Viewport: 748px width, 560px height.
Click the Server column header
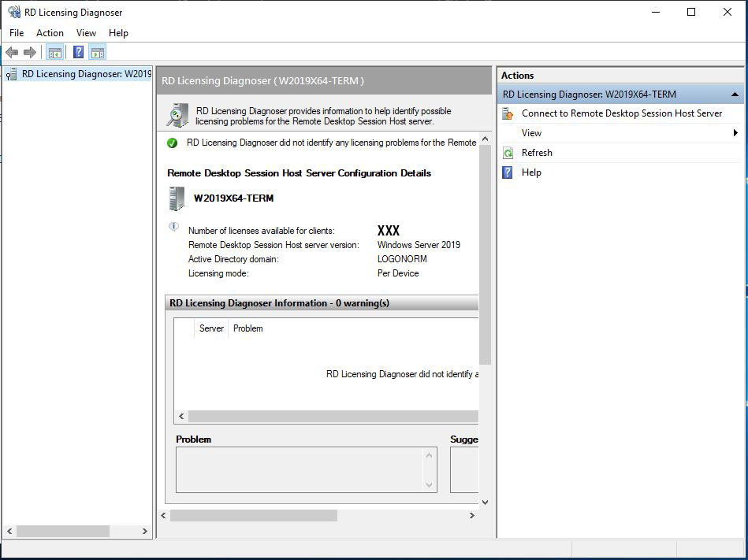coord(211,328)
